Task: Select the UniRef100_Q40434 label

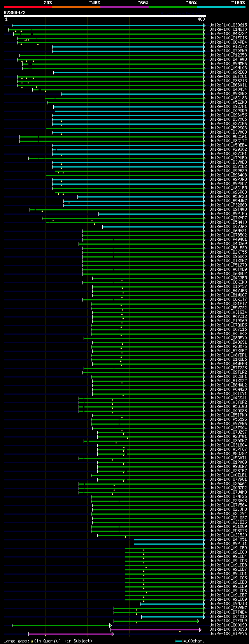Action: click(228, 90)
